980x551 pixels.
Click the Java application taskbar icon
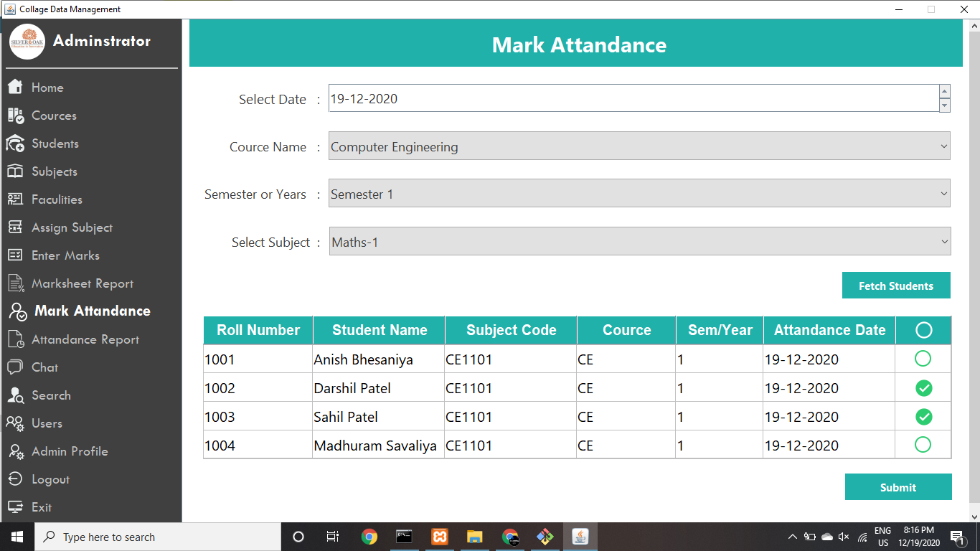[580, 537]
